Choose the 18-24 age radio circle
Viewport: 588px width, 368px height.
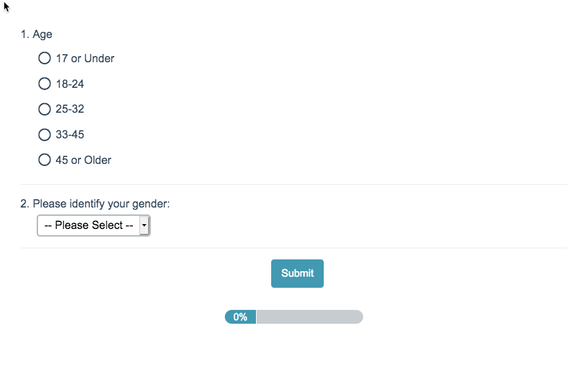44,84
